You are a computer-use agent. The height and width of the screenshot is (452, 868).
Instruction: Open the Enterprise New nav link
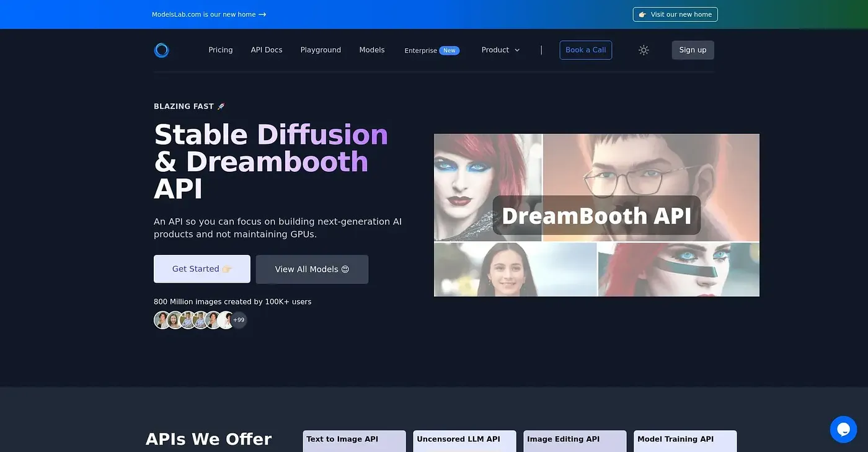432,50
